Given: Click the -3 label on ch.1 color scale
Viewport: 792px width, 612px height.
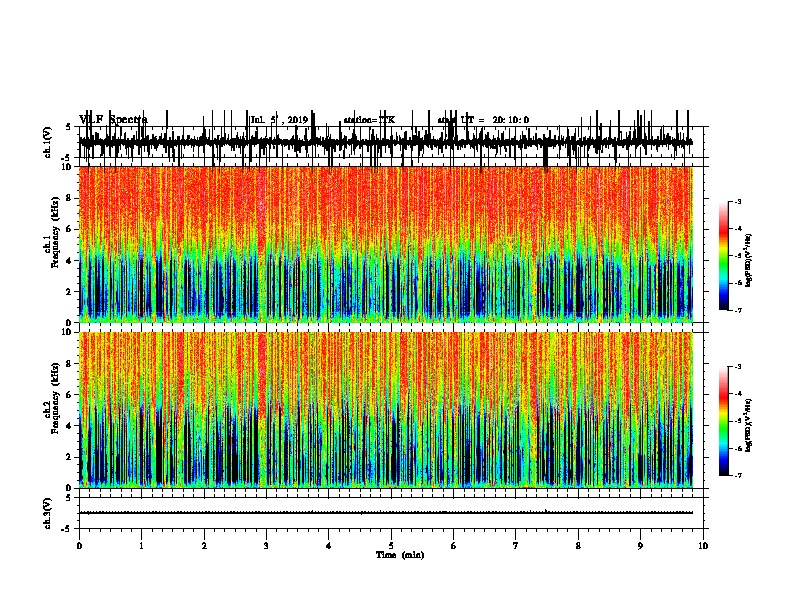Looking at the screenshot, I should 737,202.
